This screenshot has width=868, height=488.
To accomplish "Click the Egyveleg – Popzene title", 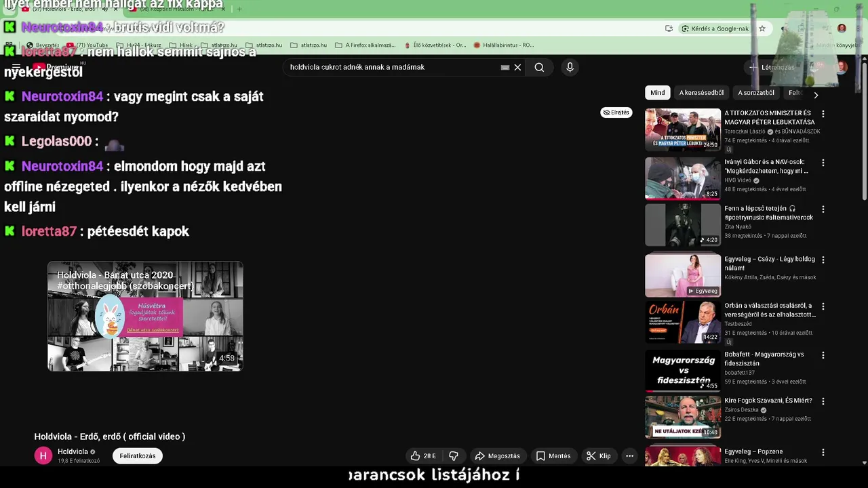I will [x=753, y=451].
